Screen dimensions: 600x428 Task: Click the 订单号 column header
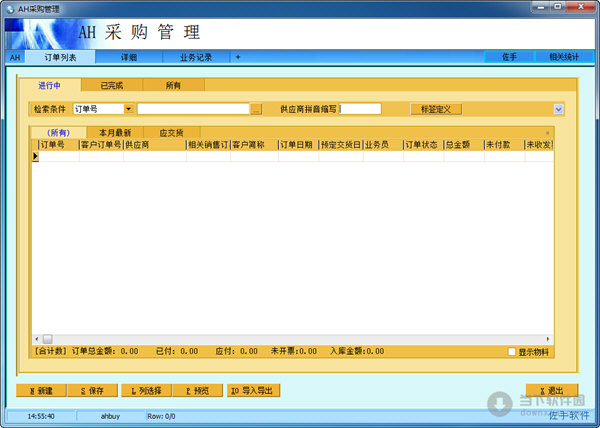coord(59,145)
